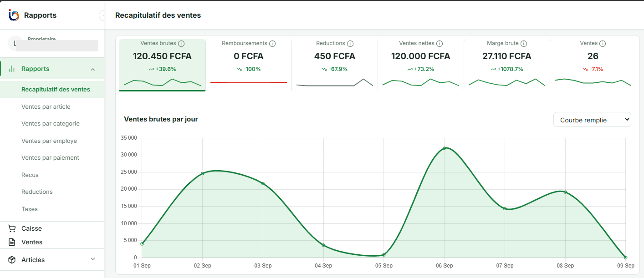Click the bar chart Rapports icon
This screenshot has width=644, height=278.
point(12,69)
